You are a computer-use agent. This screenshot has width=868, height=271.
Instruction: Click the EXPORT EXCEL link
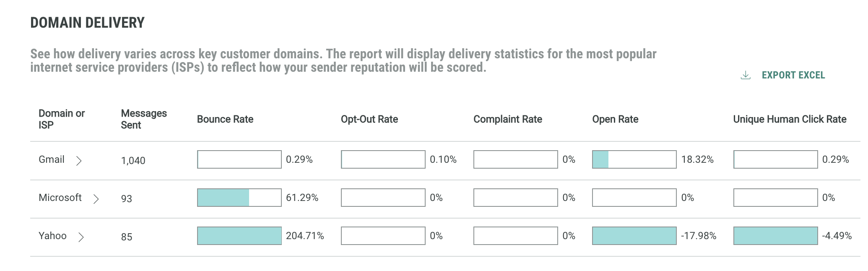(x=793, y=75)
